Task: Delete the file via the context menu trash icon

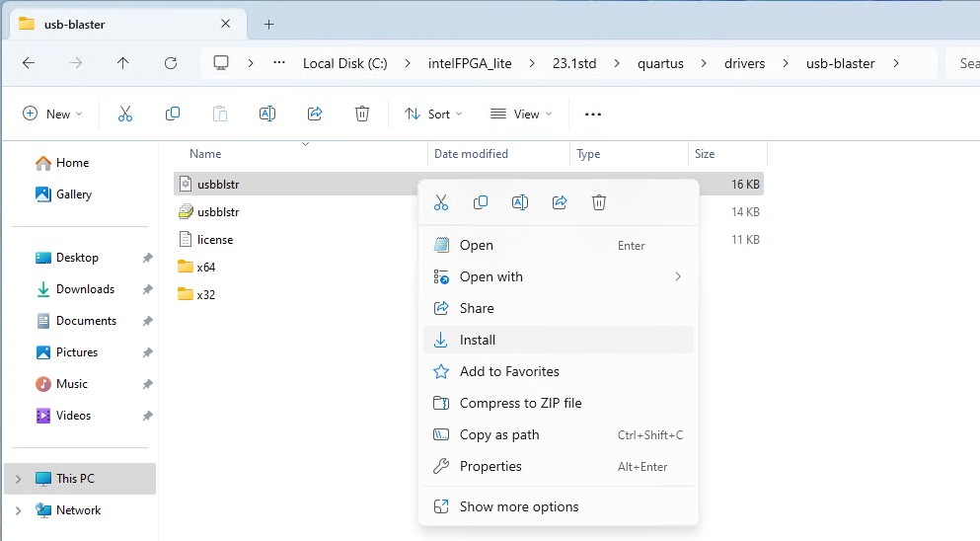Action: [599, 202]
